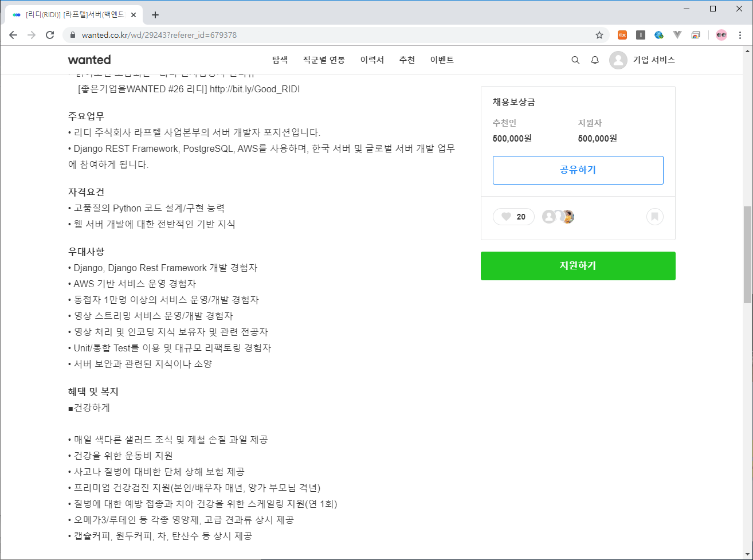Click the 우대사항 heading

point(86,252)
